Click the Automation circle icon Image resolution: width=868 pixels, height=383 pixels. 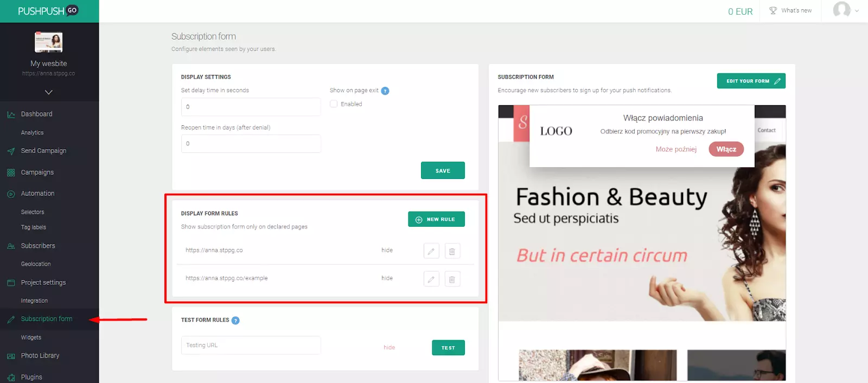click(11, 194)
